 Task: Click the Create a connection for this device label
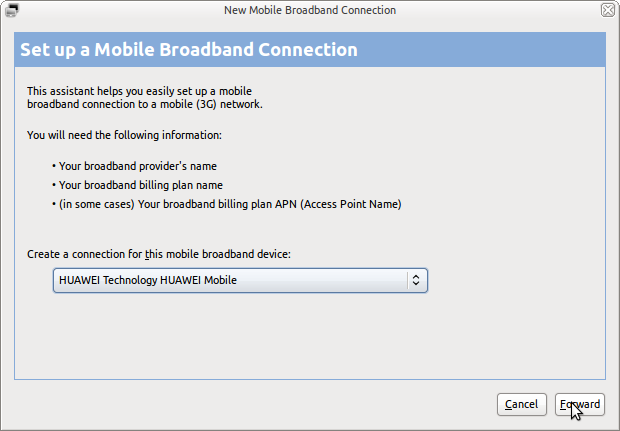(x=159, y=254)
